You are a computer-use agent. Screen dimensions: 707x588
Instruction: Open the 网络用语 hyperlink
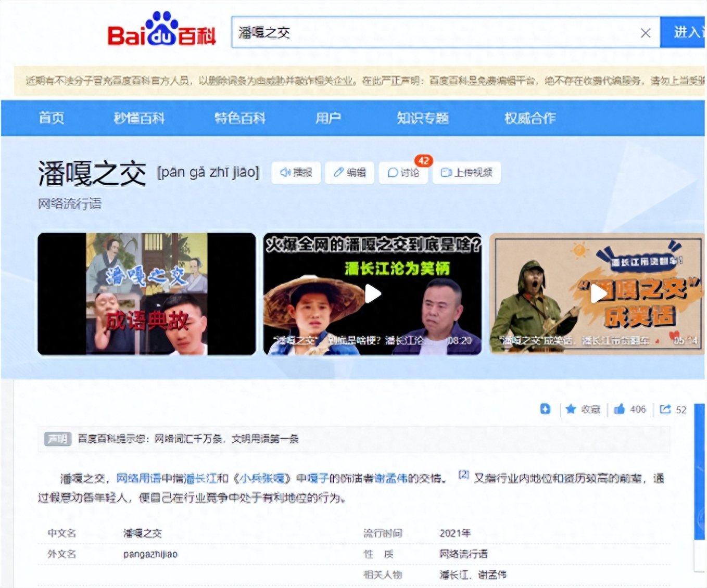[138, 478]
